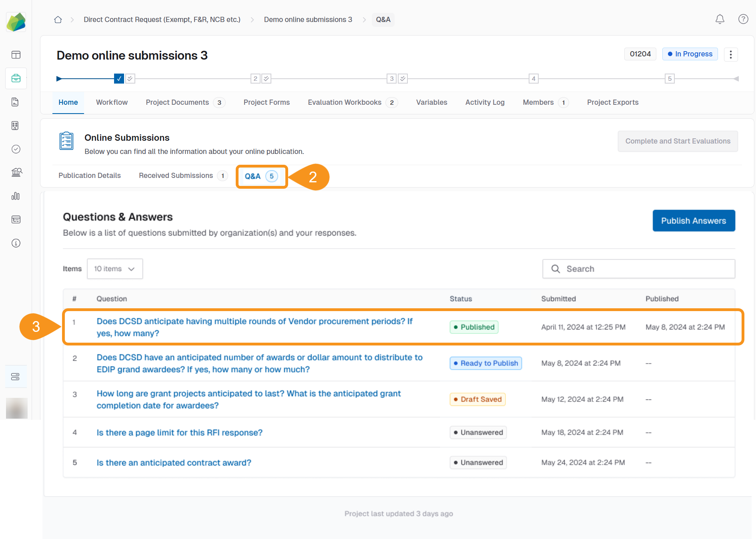The width and height of the screenshot is (756, 539).
Task: Open the info circle icon in sidebar
Action: [16, 243]
